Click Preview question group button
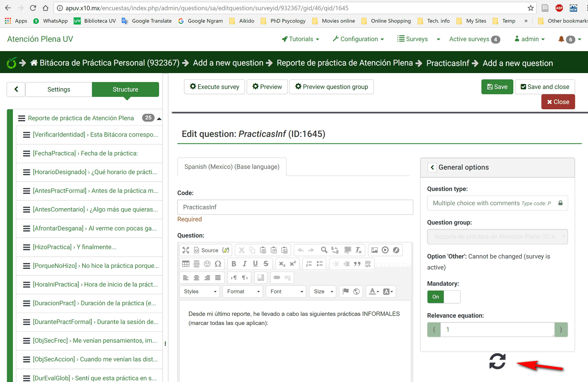This screenshot has height=382, width=588. pos(331,87)
